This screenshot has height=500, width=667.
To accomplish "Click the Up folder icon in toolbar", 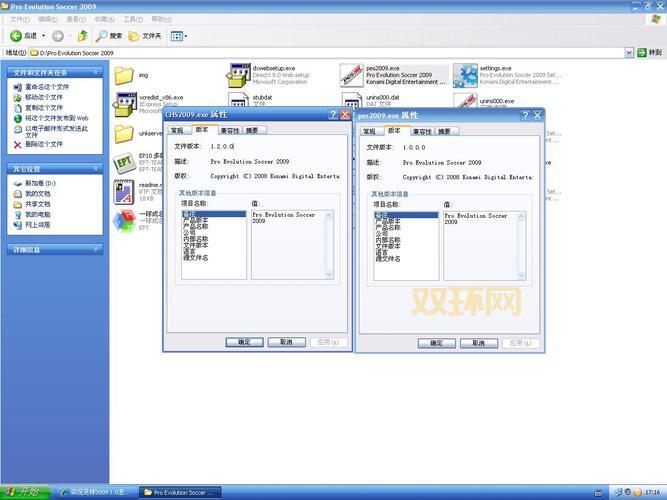I will pos(83,36).
